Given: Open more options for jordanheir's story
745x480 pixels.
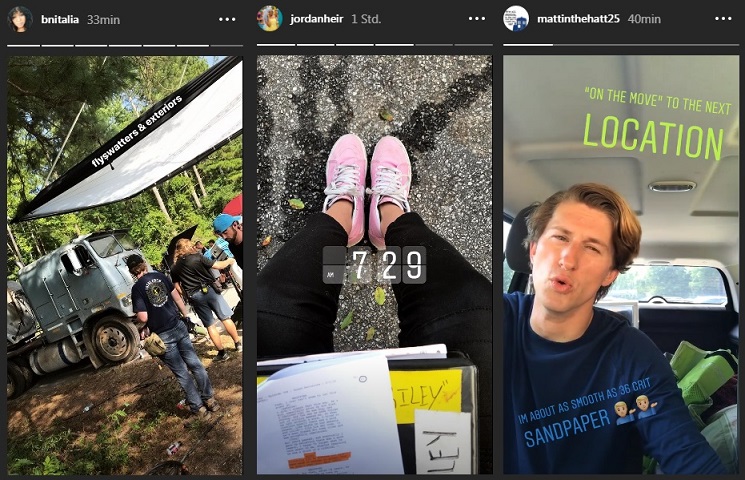Looking at the screenshot, I should (x=477, y=19).
